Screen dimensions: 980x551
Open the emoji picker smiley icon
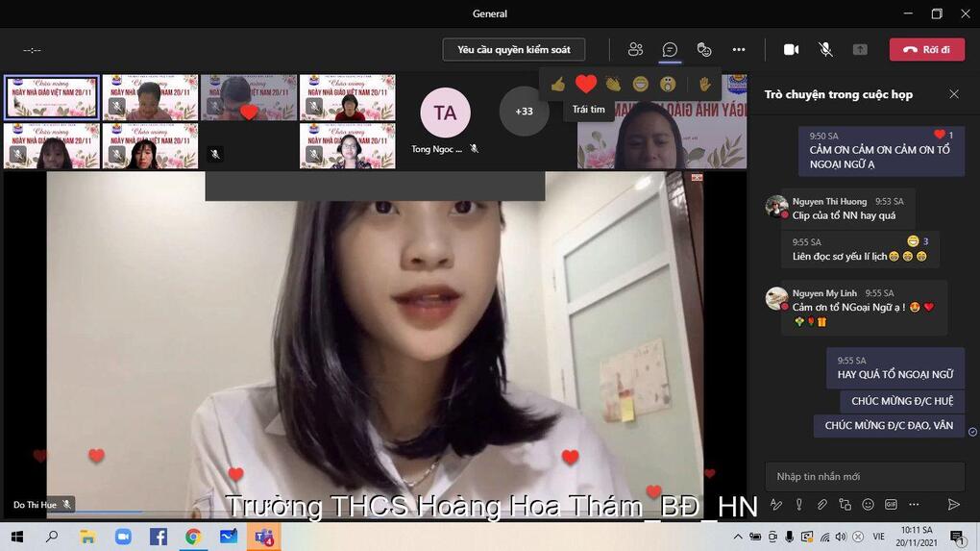(x=869, y=504)
